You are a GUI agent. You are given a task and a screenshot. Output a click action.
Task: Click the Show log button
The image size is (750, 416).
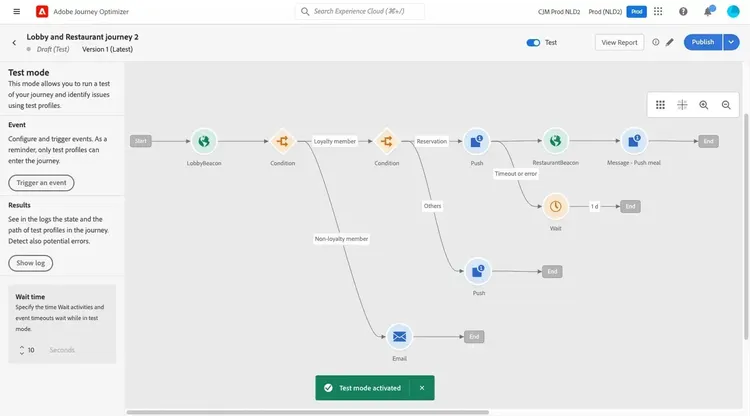[31, 263]
